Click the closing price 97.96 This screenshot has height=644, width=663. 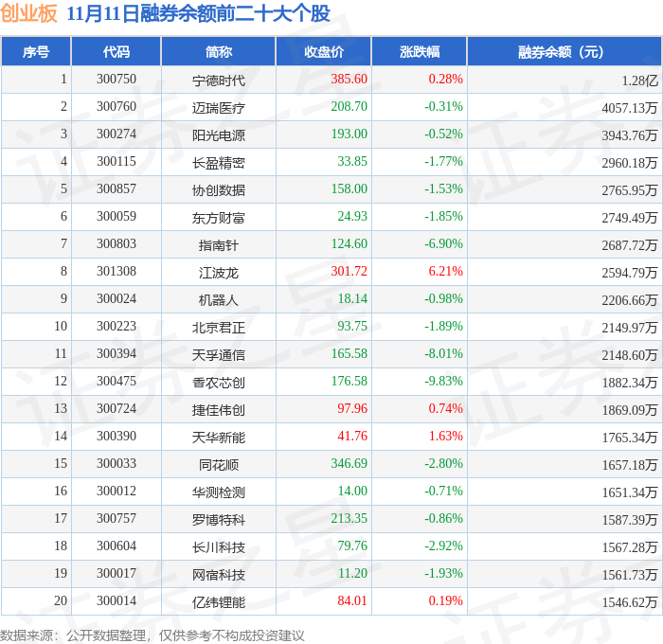[352, 408]
